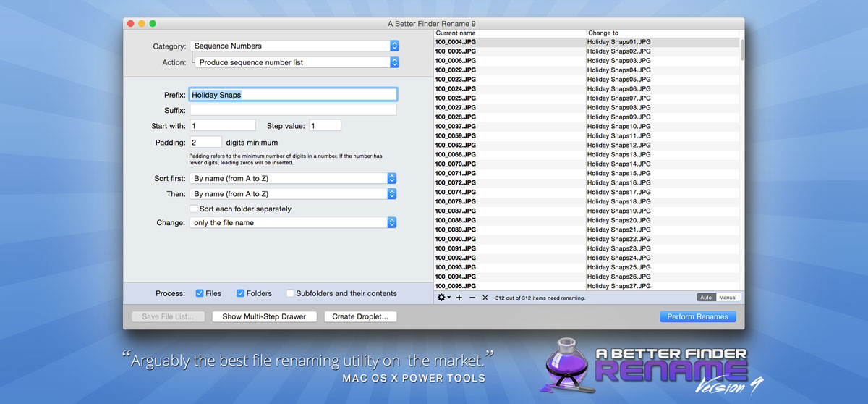
Task: Select file row 100_0090.JPG
Action: 587,240
